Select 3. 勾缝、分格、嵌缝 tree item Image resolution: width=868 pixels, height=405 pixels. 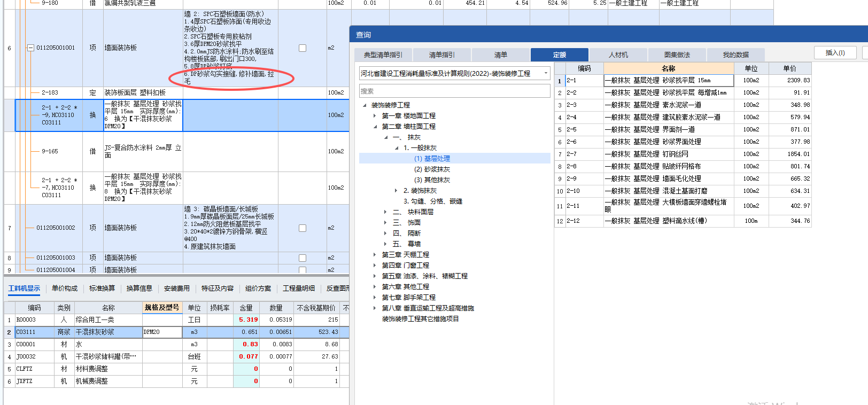tap(433, 201)
